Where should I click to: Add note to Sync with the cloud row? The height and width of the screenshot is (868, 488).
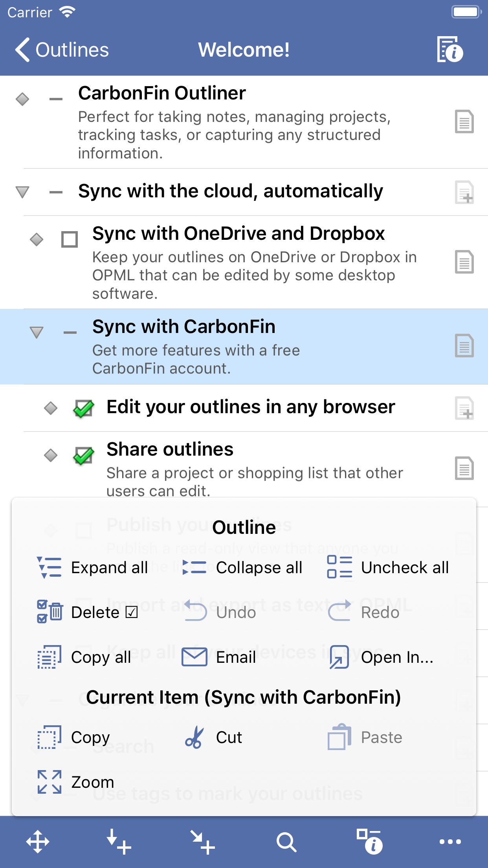[464, 192]
